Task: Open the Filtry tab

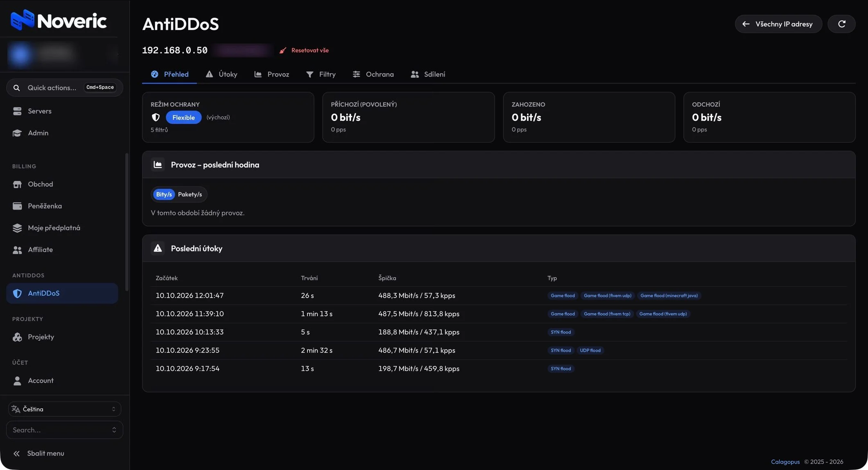Action: pos(321,74)
